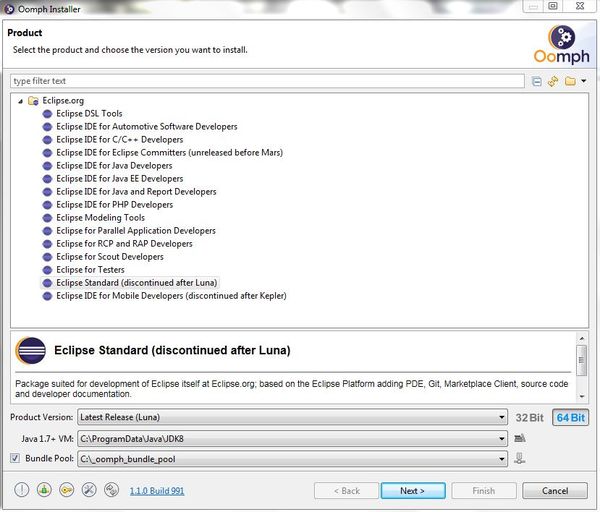Click the network proxy tools icon
This screenshot has height=512, width=600.
[x=89, y=490]
